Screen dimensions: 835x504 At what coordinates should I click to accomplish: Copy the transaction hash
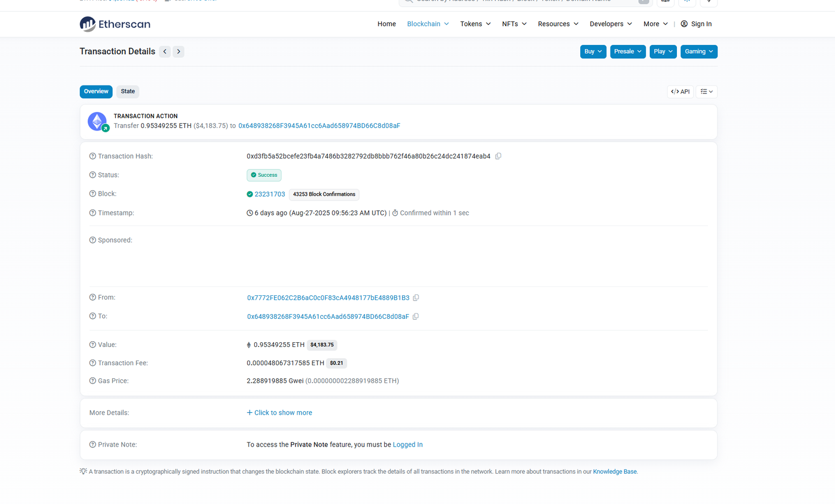498,156
